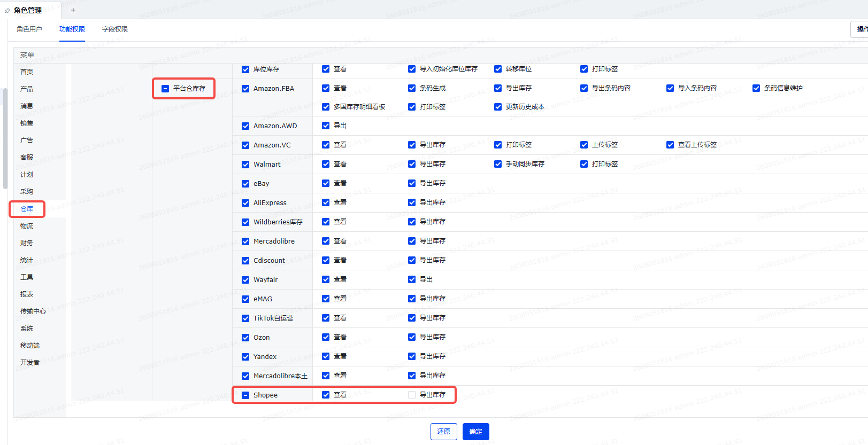Uncheck 条码生成 for Amazon.FBA
Viewport: 868px width, 445px height.
(x=412, y=88)
